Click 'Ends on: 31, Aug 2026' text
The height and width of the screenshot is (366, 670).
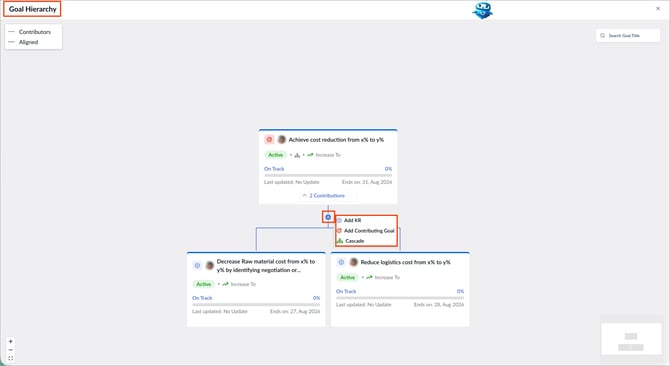(367, 182)
